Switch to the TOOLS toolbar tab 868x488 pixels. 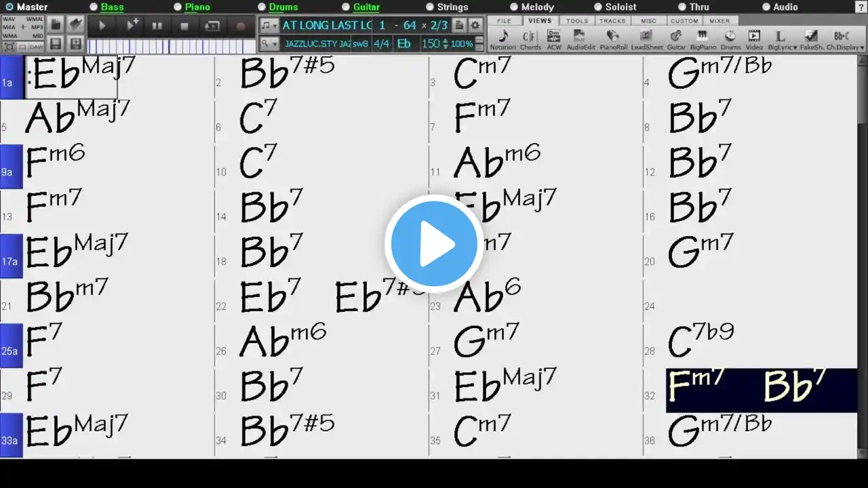[x=577, y=21]
